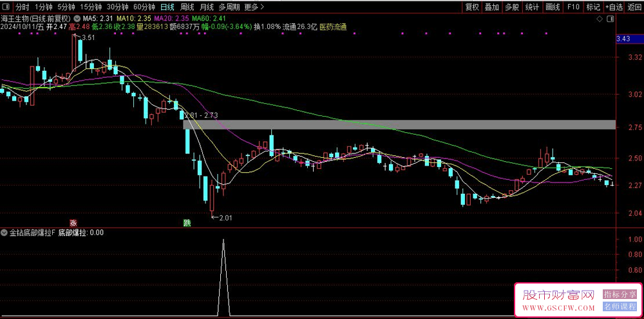
Task: Expand the 更多 more periods menu
Action: 254,7
